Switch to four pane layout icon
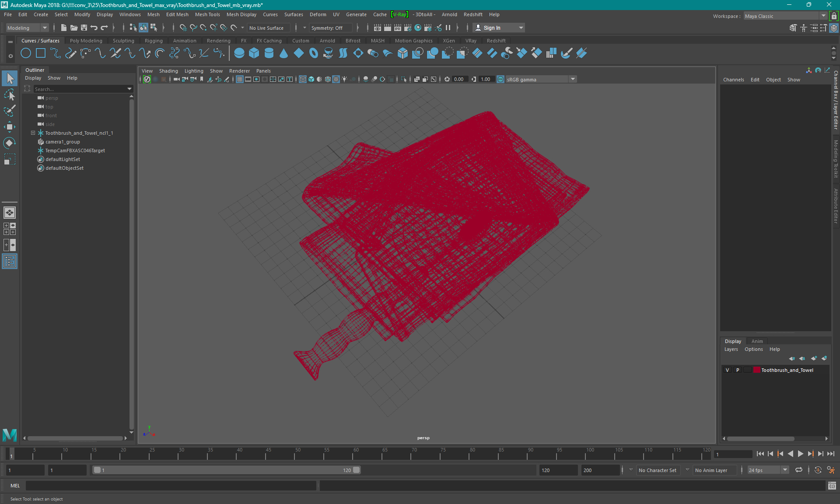Image resolution: width=840 pixels, height=504 pixels. (x=10, y=229)
